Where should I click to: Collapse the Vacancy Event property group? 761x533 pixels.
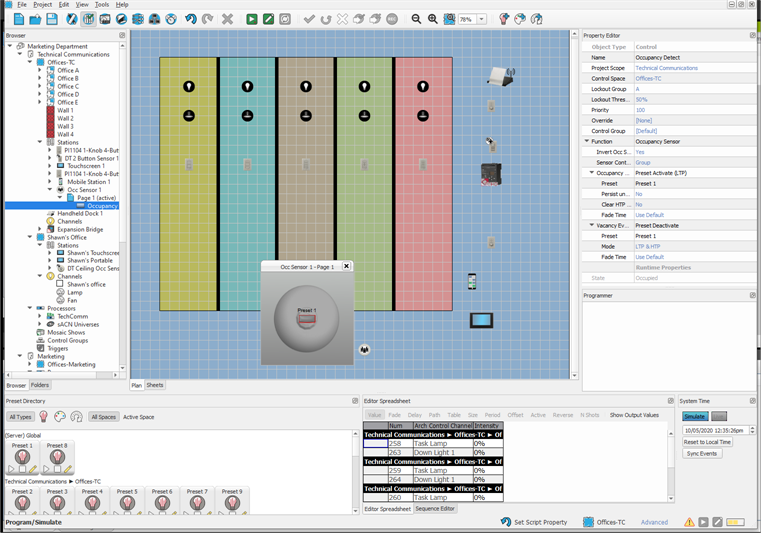tap(591, 225)
